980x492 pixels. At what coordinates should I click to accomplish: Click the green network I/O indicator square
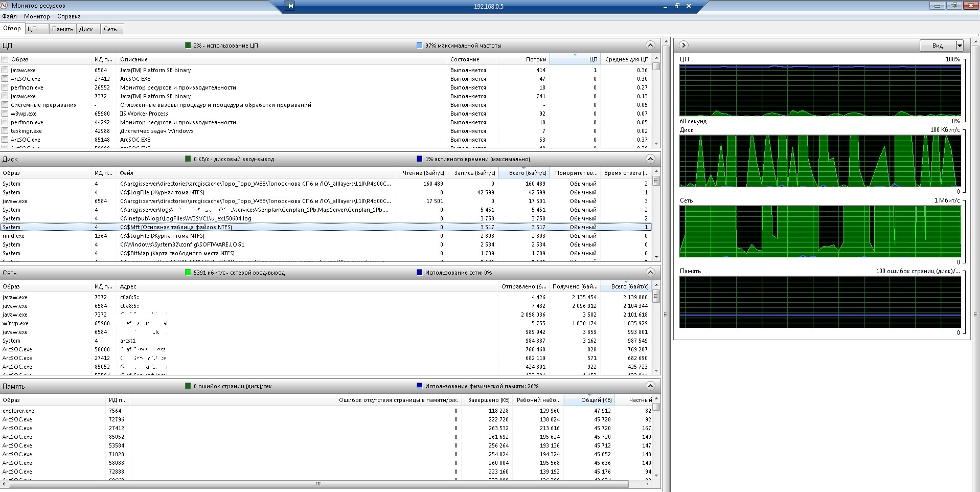pyautogui.click(x=188, y=273)
